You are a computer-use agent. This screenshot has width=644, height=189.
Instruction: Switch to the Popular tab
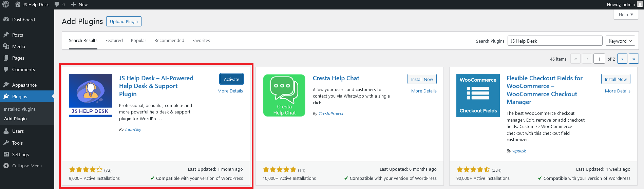click(138, 41)
